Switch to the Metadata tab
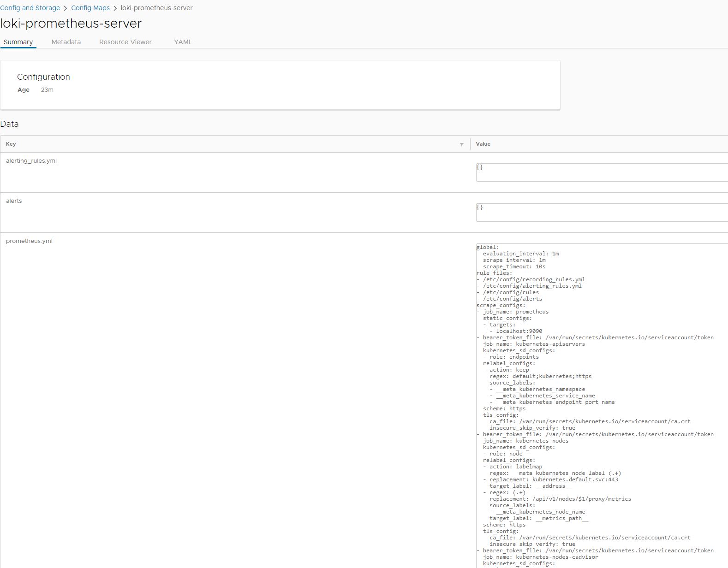Screen dimensions: 728x568 click(x=66, y=42)
